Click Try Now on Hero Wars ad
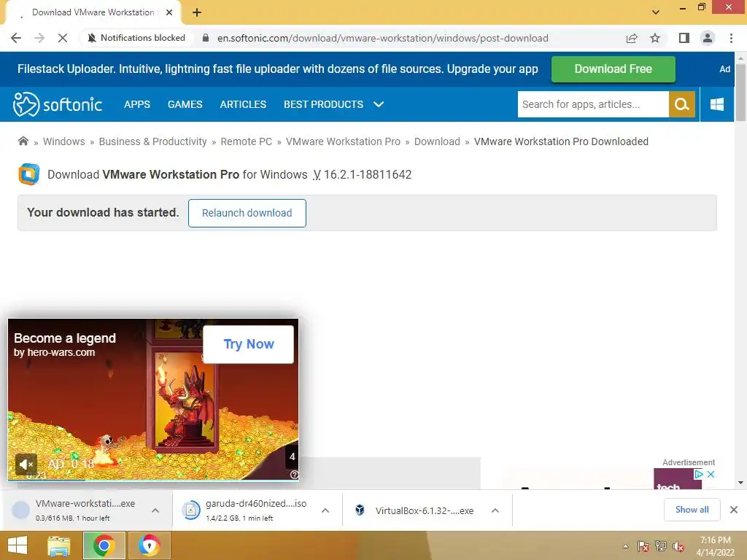The width and height of the screenshot is (747, 560). point(248,344)
